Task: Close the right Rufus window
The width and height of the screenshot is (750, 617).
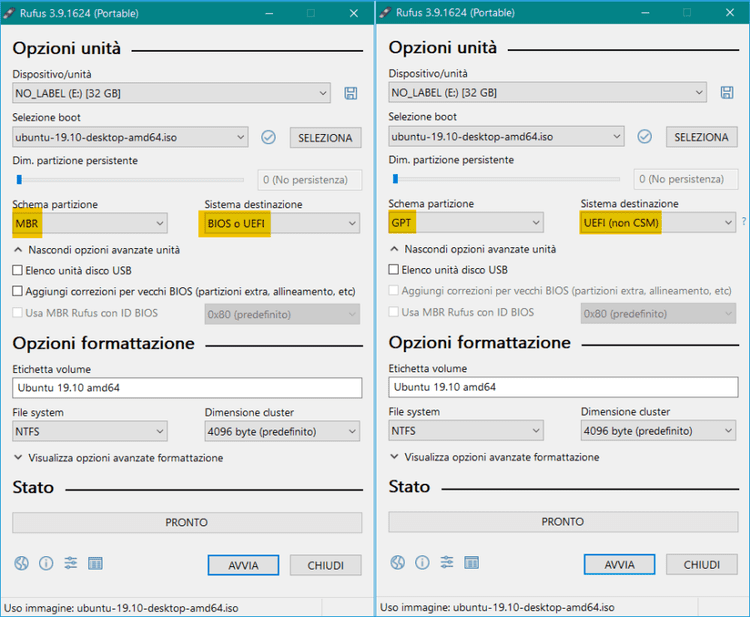Action: coord(729,12)
